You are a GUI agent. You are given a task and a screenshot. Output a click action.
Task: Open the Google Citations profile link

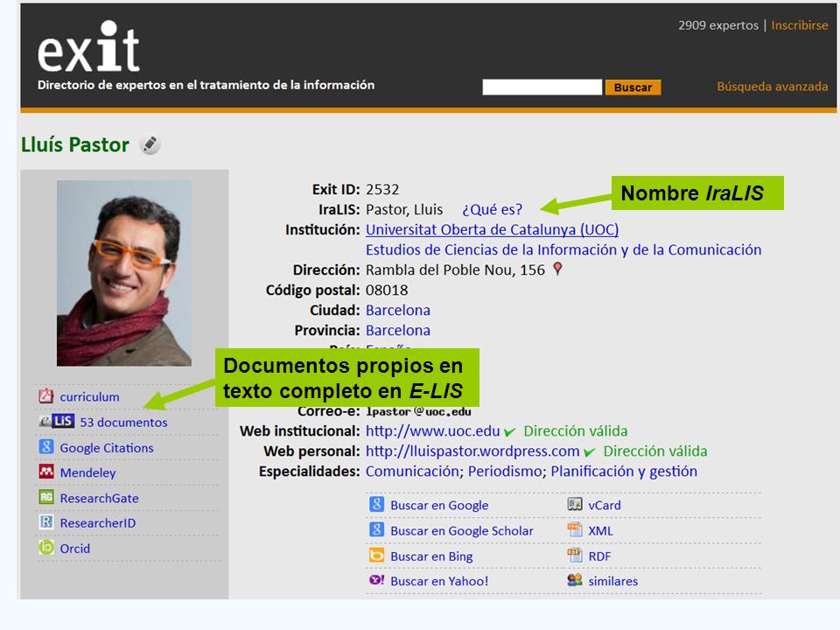coord(107,448)
